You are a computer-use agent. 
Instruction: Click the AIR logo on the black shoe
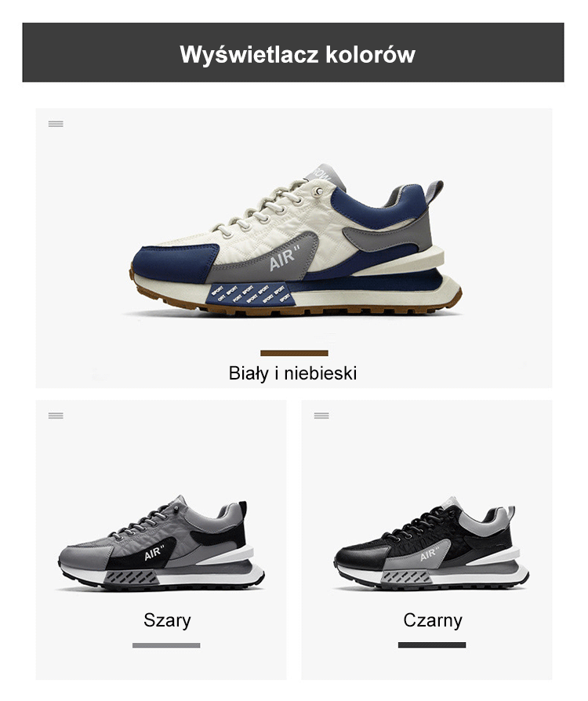click(x=430, y=554)
